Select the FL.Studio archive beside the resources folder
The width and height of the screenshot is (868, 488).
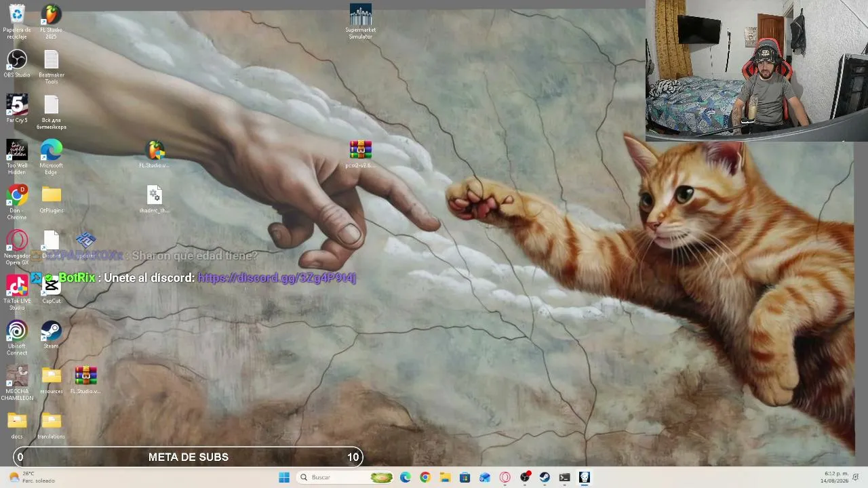pos(86,380)
